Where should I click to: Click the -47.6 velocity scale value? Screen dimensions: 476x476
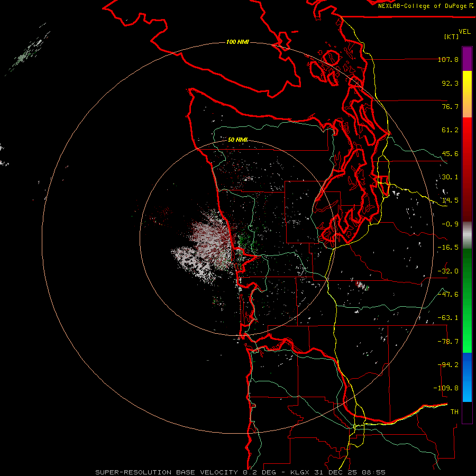point(448,295)
